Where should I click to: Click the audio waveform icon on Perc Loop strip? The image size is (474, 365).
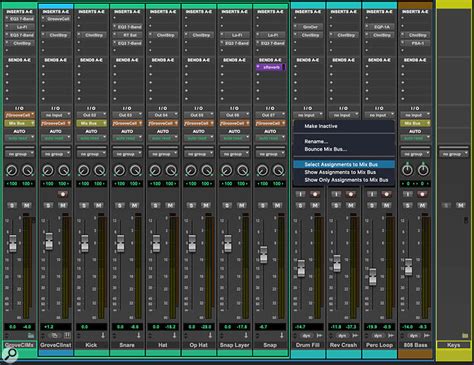tap(391, 335)
